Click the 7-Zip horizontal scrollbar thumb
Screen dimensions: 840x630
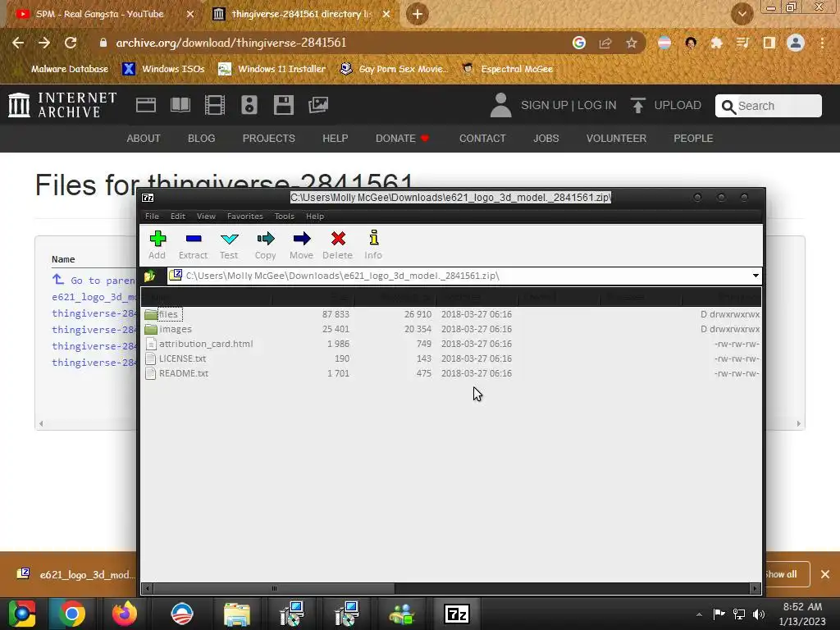(274, 589)
